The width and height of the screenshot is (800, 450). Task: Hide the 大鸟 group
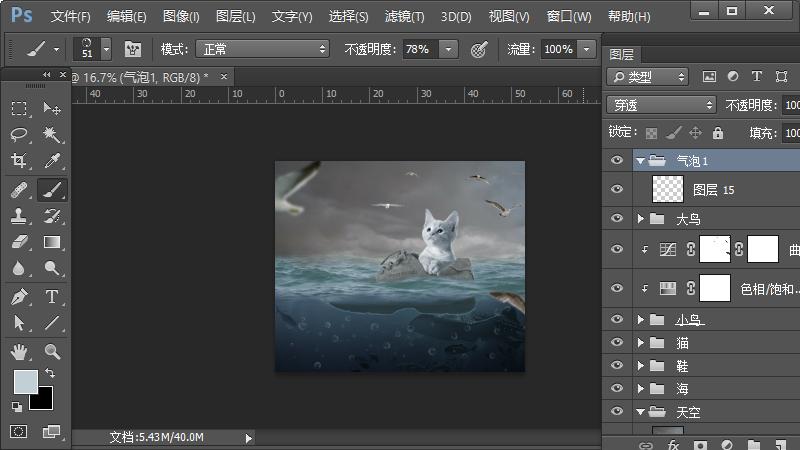pyautogui.click(x=617, y=218)
